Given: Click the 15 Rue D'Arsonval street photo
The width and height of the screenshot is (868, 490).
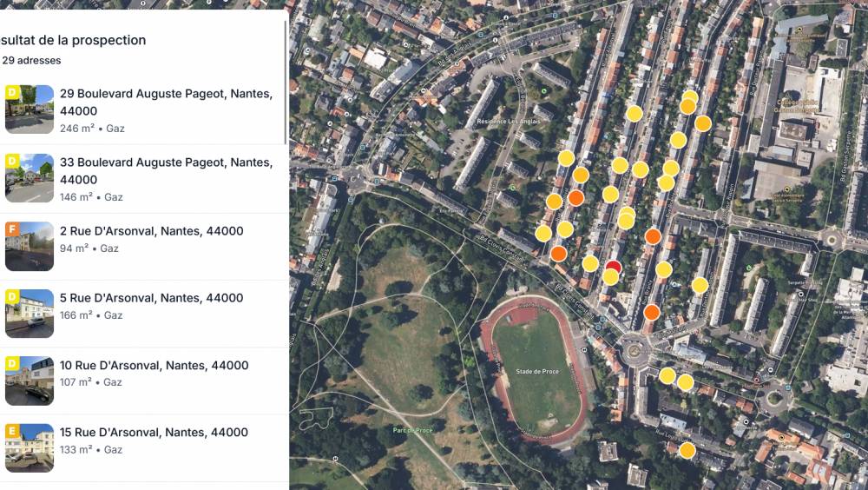Looking at the screenshot, I should pyautogui.click(x=30, y=448).
